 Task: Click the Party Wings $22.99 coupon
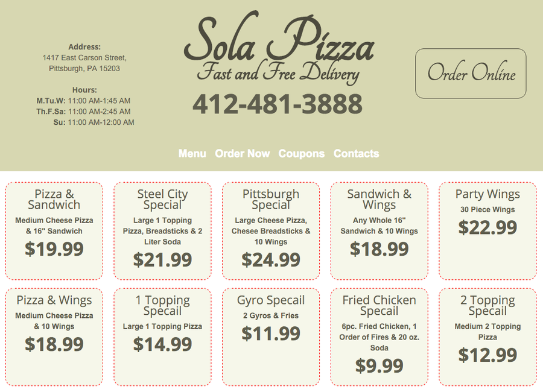[x=487, y=231]
